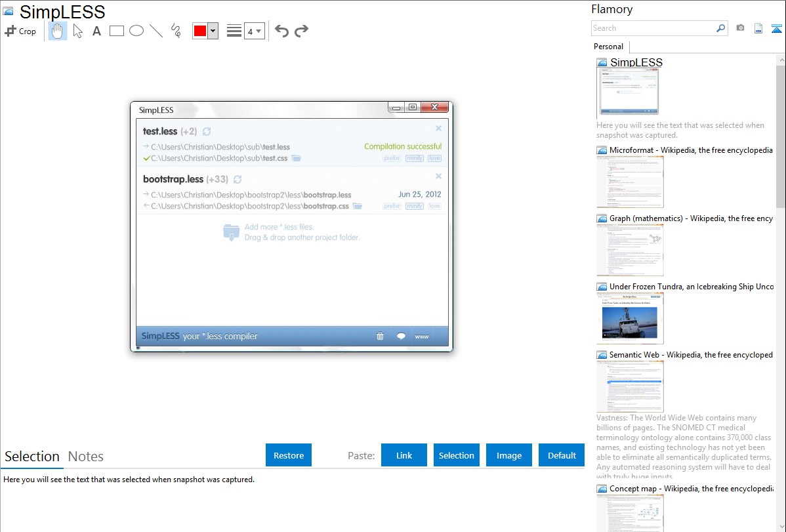786x532 pixels.
Task: Click the speech bubble icon in SimpLESS footer
Action: (x=401, y=336)
